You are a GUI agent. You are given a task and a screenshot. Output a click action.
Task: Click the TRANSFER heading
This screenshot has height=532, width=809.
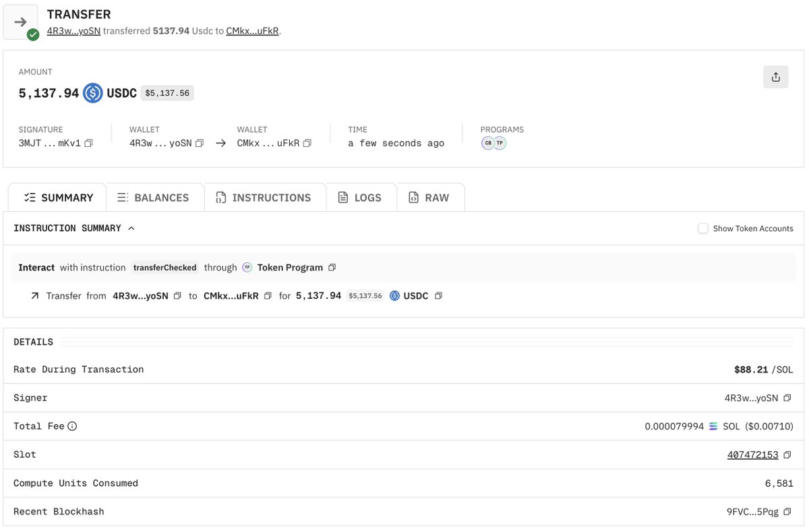(79, 14)
